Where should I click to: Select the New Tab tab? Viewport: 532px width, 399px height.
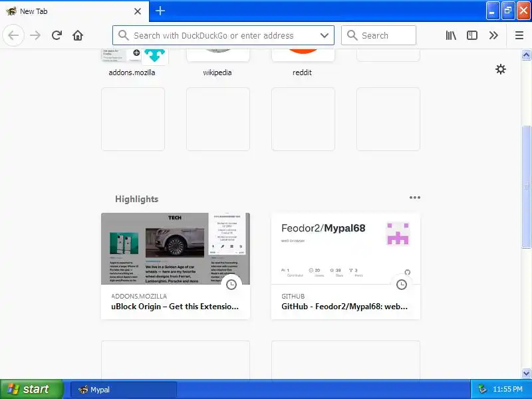tap(74, 11)
